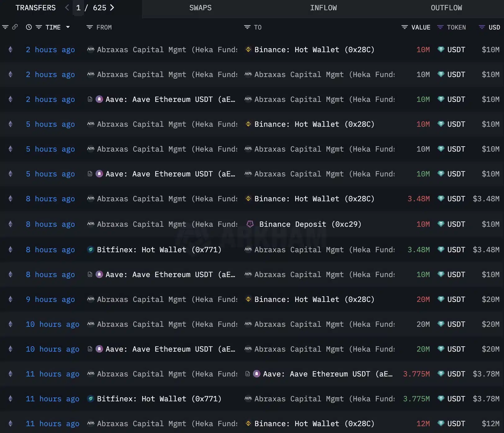Image resolution: width=504 pixels, height=433 pixels.
Task: Open first '2 hours ago' transaction link
Action: (50, 50)
